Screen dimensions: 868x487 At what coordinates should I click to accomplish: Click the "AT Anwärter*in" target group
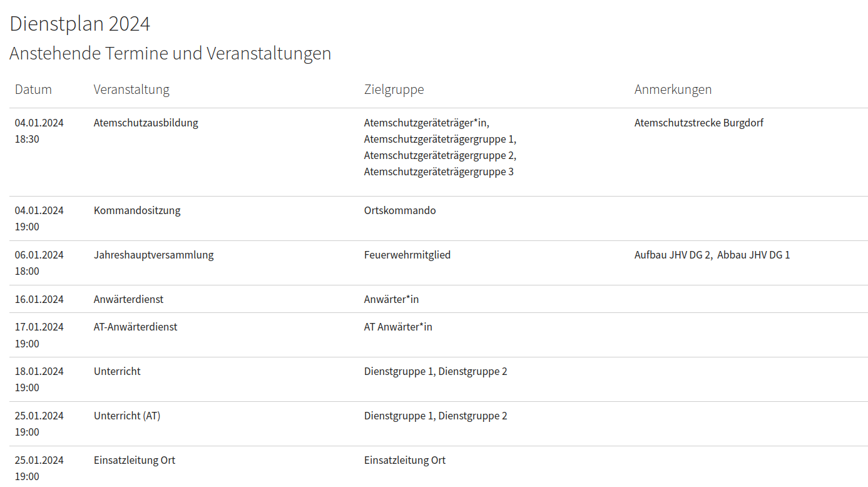398,327
